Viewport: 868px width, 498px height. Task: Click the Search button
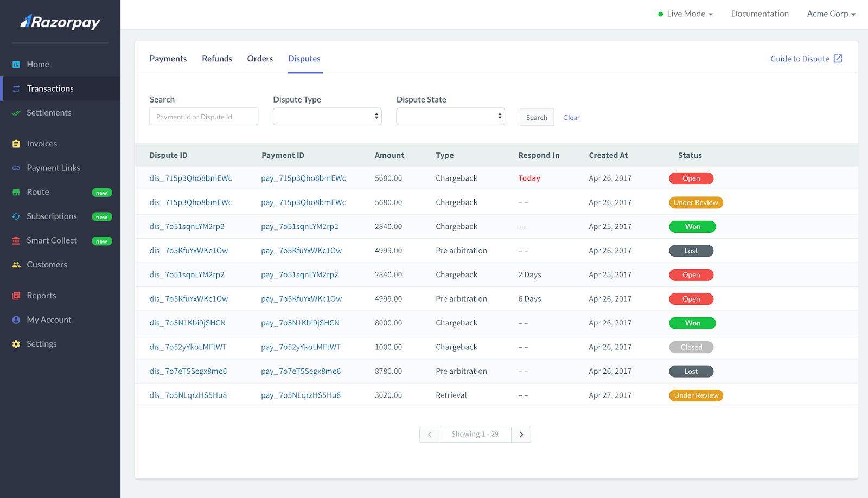[x=536, y=117]
